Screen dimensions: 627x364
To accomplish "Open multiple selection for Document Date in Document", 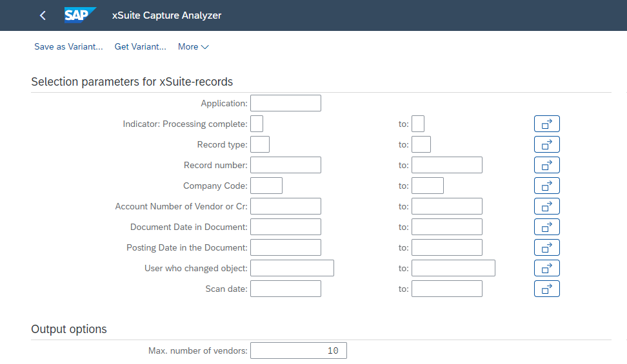I will coord(546,227).
